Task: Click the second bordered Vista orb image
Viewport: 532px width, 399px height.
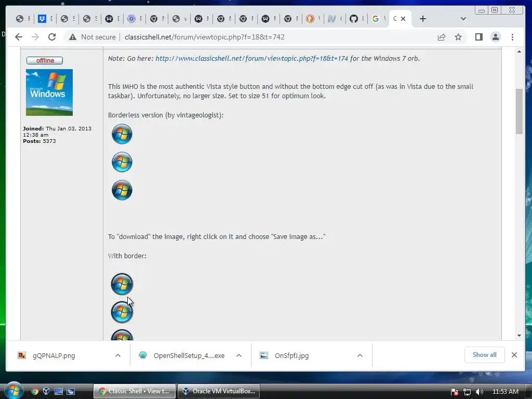Action: (122, 312)
